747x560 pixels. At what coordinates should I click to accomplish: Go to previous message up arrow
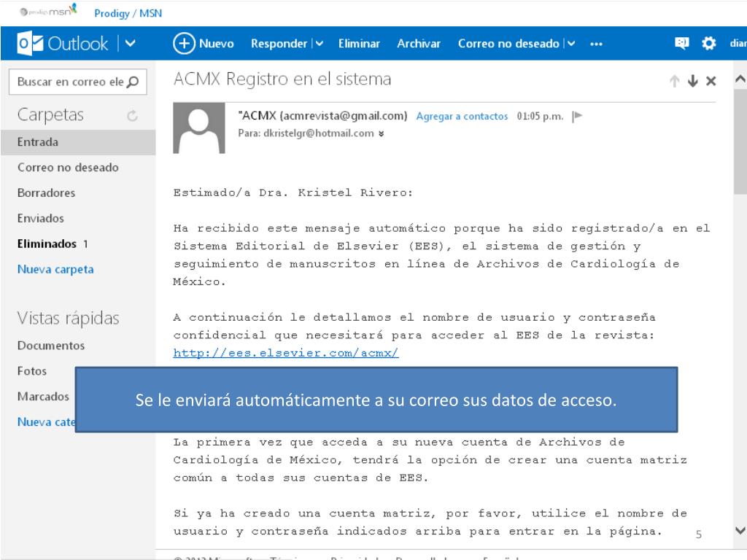(x=674, y=81)
